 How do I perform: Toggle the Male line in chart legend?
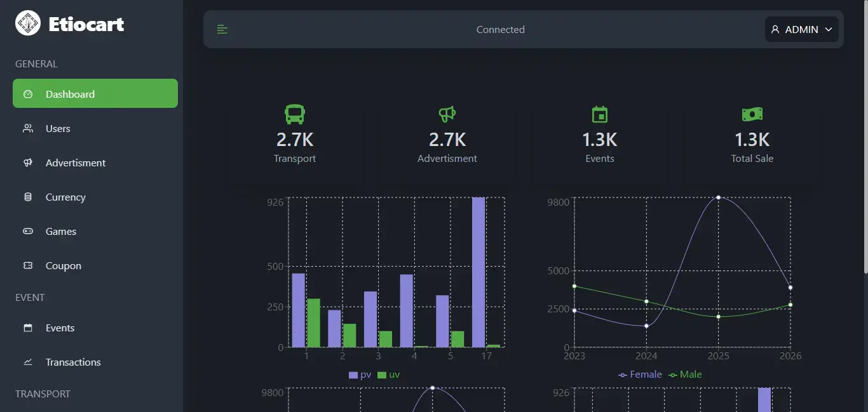tap(685, 375)
